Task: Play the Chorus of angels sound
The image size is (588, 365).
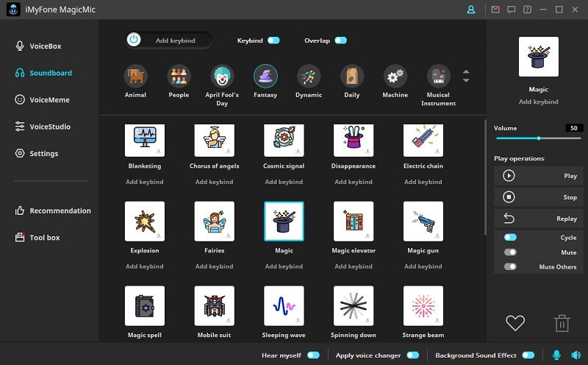Action: coord(215,140)
